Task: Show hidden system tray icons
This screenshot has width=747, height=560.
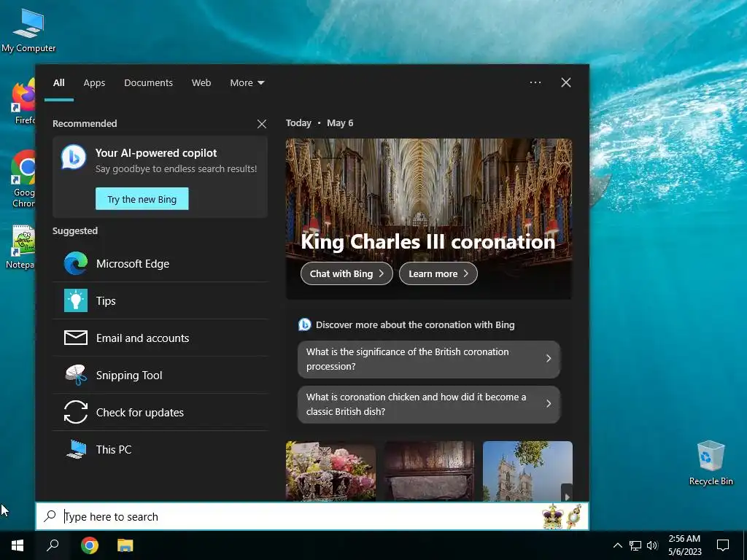Action: [x=617, y=545]
